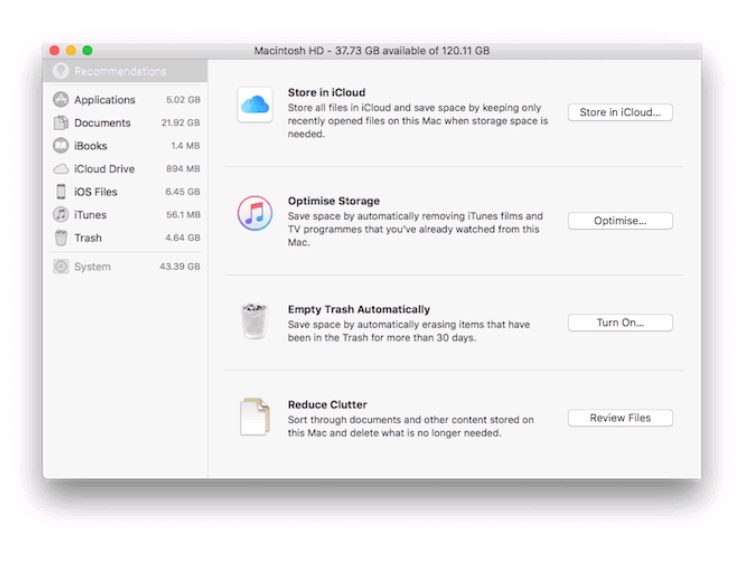Select iTunes in the sidebar
750x561 pixels.
pos(127,214)
